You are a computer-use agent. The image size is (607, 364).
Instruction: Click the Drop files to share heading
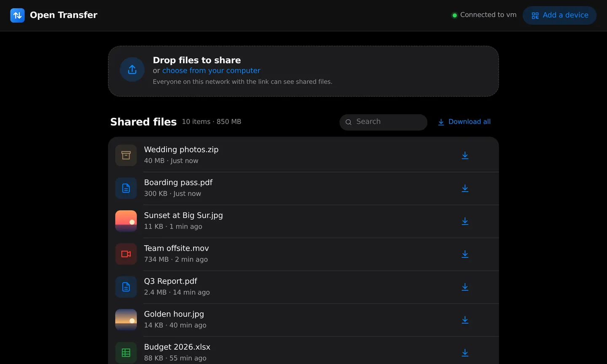coord(197,60)
